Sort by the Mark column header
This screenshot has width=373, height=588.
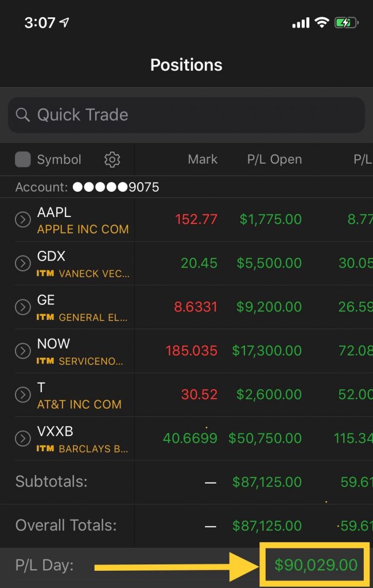203,160
